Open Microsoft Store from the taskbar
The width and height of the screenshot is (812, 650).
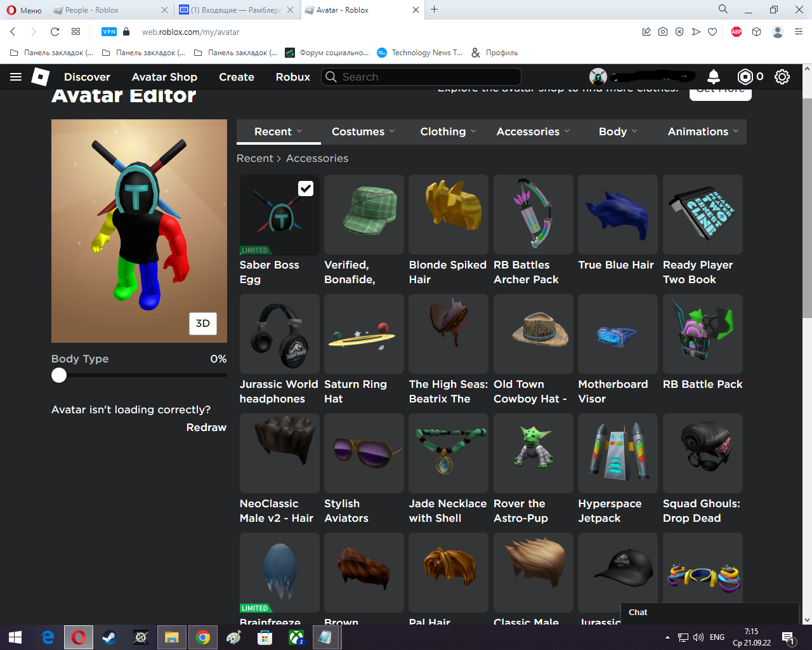265,637
